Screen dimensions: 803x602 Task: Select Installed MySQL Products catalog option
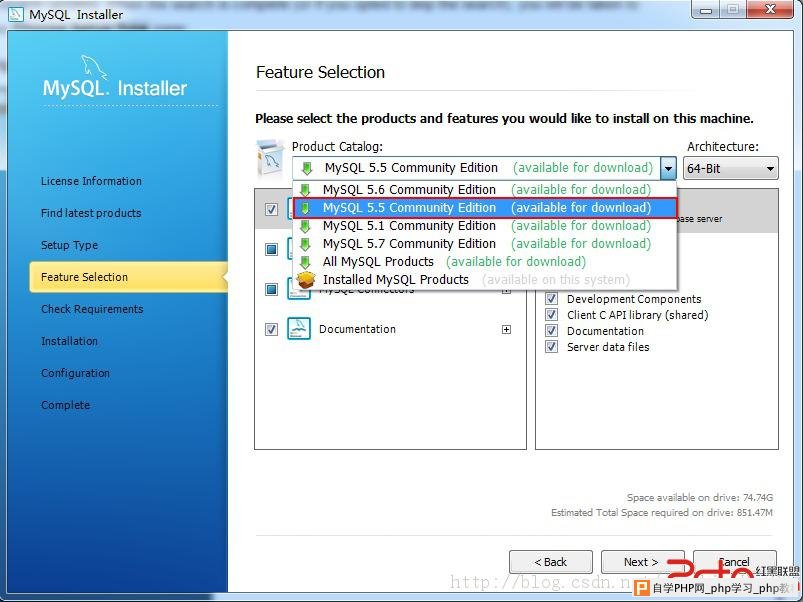485,280
